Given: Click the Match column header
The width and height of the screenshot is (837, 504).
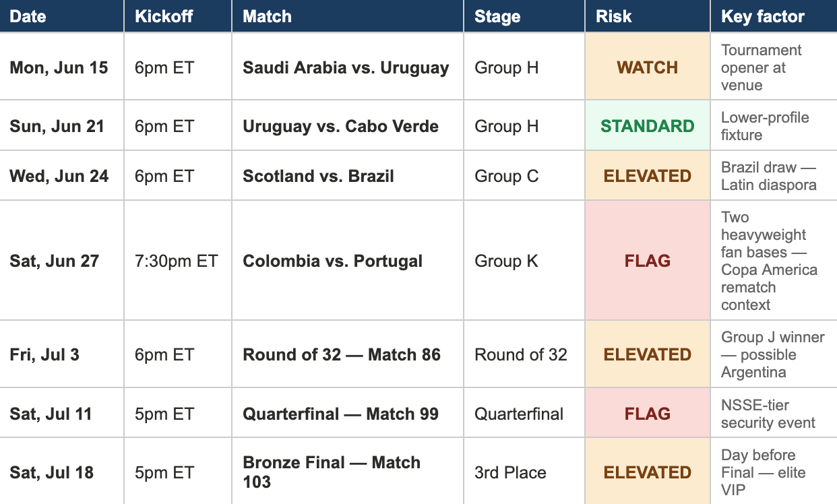Looking at the screenshot, I should click(348, 16).
